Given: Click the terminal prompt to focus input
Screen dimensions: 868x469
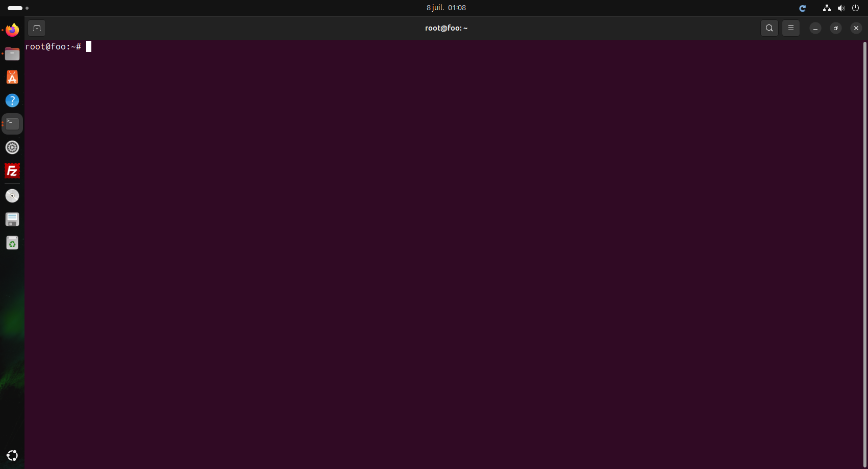Looking at the screenshot, I should point(89,46).
